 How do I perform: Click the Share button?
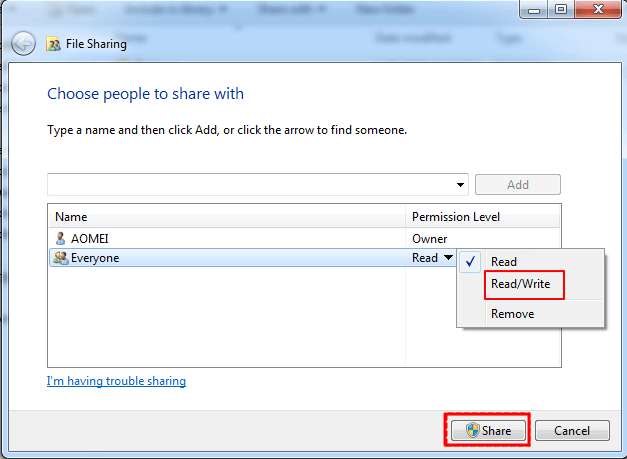[486, 431]
